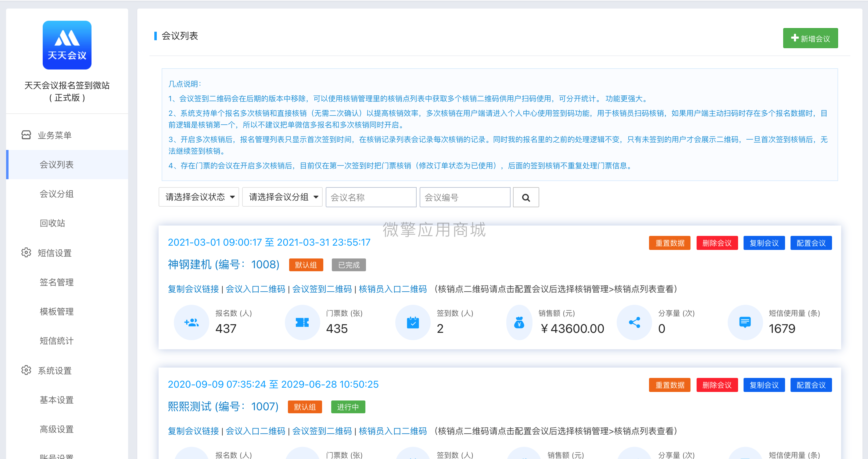Click 删除会议 for 神钢建机 meeting
The height and width of the screenshot is (459, 868).
pyautogui.click(x=717, y=243)
